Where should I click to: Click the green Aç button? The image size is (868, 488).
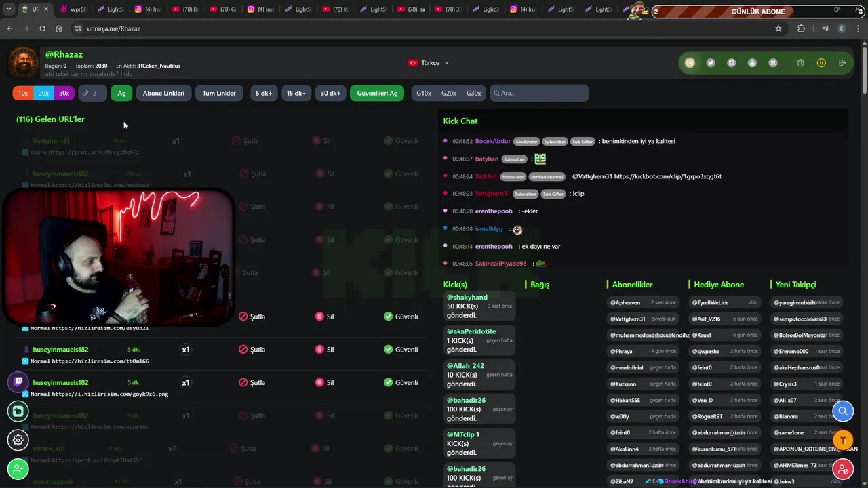(x=121, y=93)
